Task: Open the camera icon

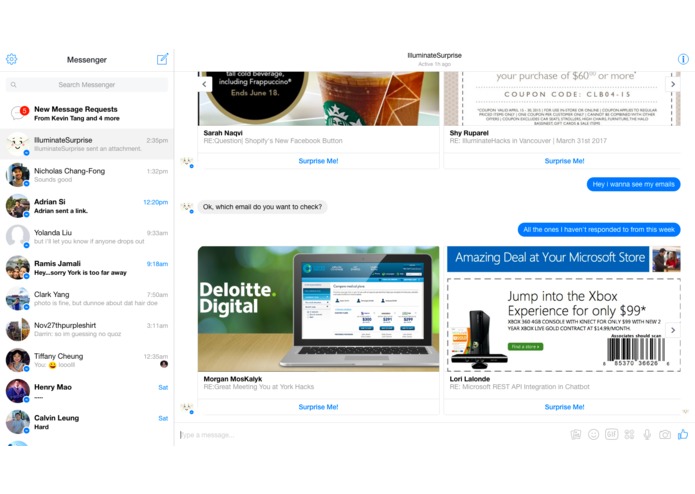Action: pos(665,435)
